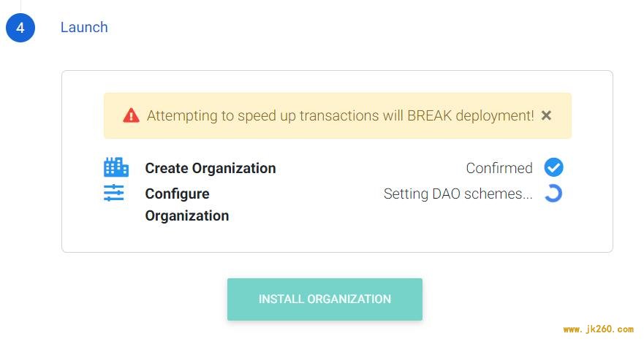Select the Configure Organization label
This screenshot has height=344, width=644.
click(187, 205)
